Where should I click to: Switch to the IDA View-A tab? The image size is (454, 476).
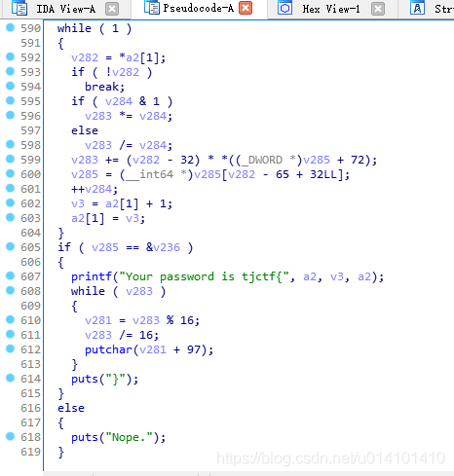(x=66, y=9)
